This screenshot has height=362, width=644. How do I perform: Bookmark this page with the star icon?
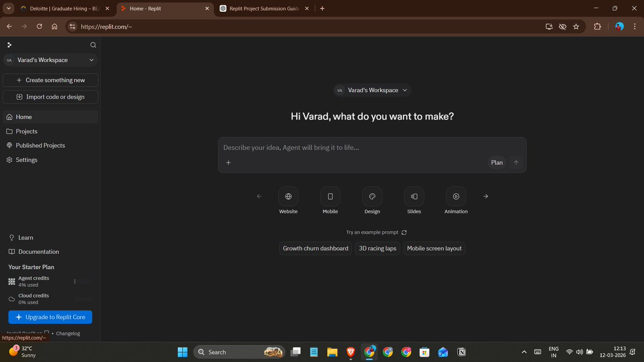(x=576, y=26)
